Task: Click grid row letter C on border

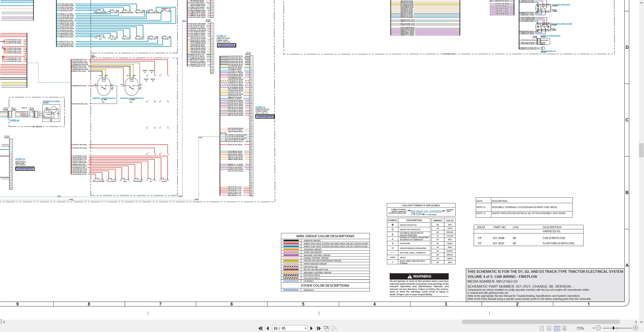Action: coord(627,120)
